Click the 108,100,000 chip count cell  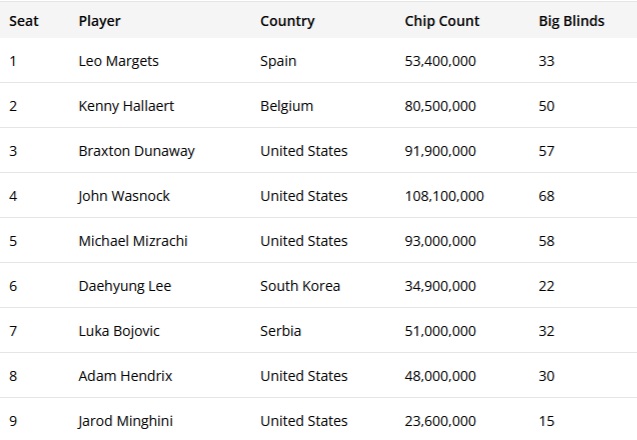click(x=444, y=196)
